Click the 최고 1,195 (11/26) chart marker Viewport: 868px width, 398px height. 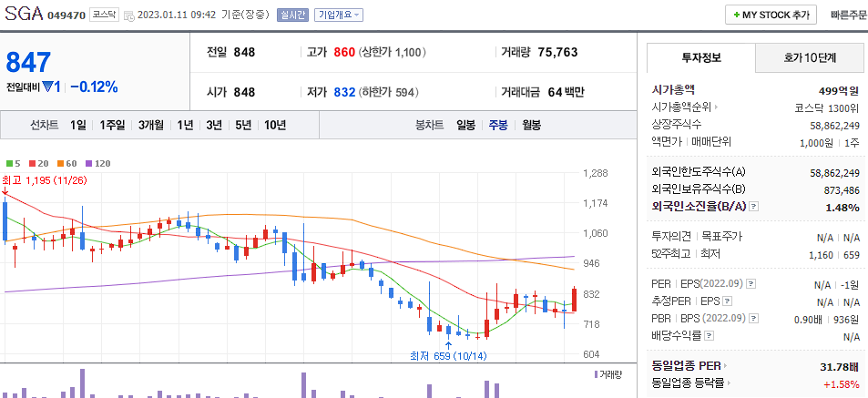point(45,180)
